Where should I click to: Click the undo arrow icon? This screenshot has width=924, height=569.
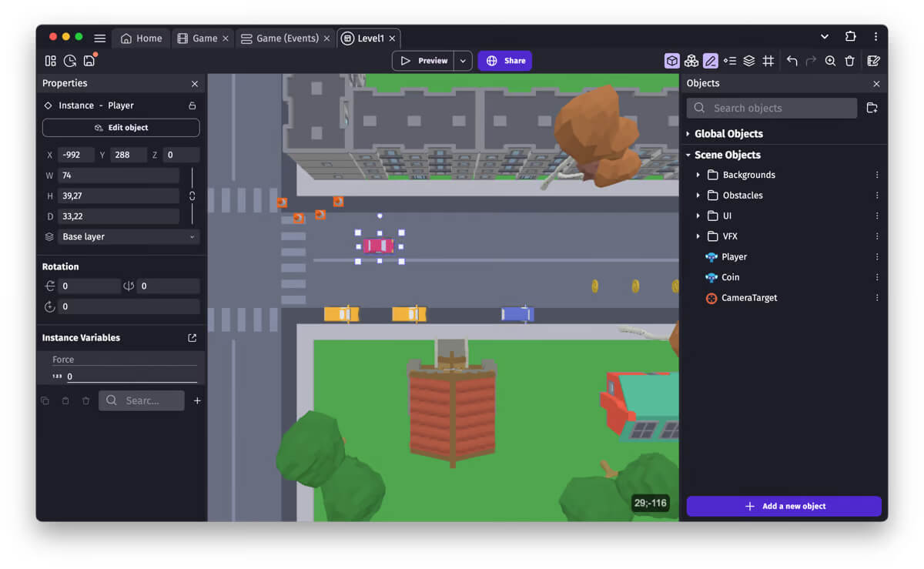[792, 61]
